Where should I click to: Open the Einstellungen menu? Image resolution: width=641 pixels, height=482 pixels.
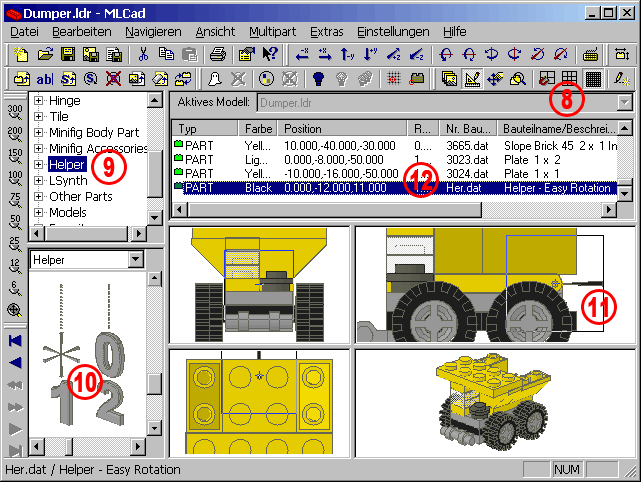click(393, 31)
